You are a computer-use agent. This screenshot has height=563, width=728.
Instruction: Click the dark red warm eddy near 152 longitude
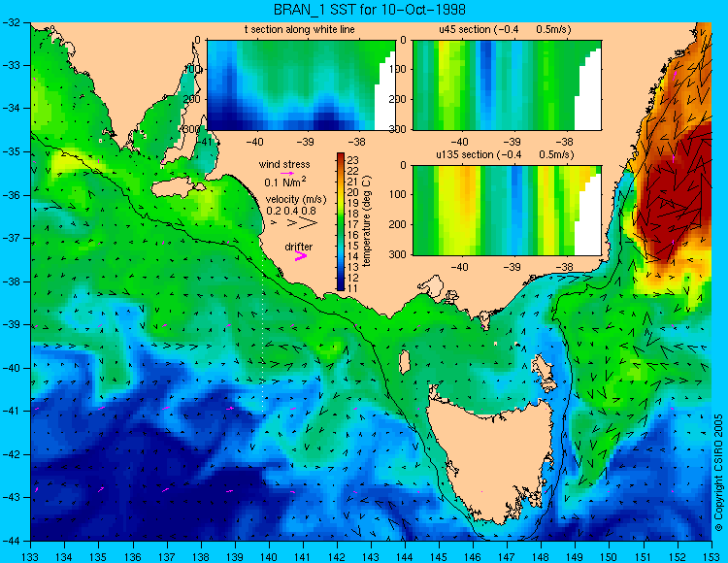click(674, 195)
